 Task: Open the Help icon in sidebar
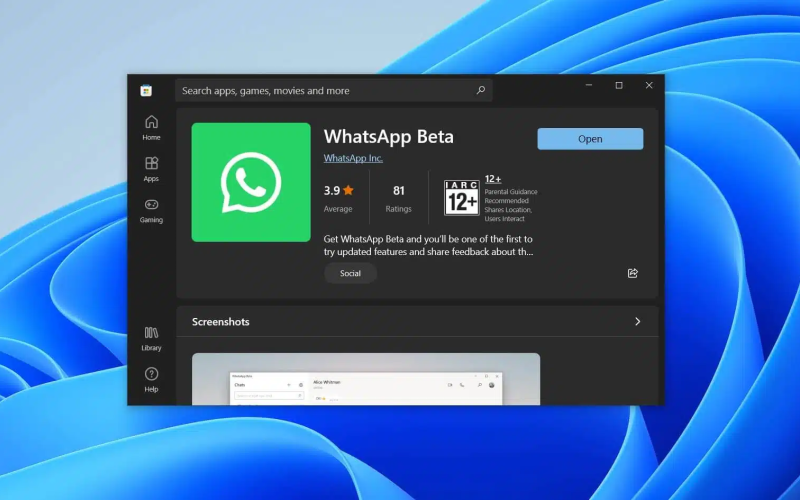[x=151, y=379]
